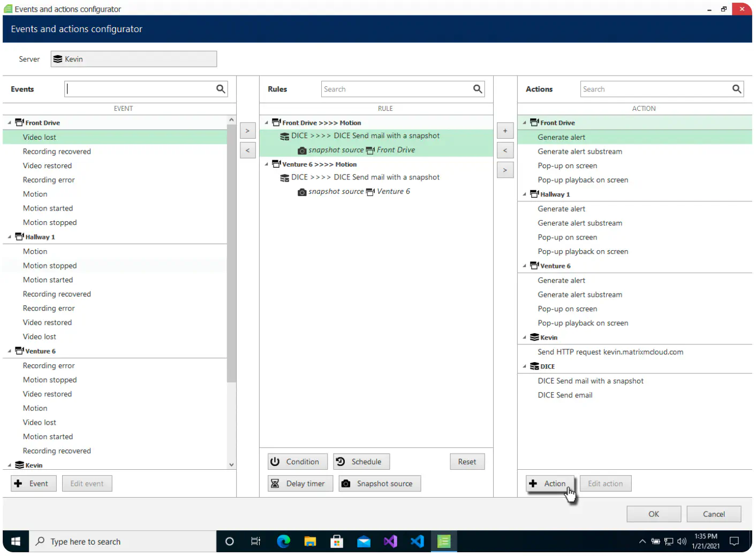Select Video lost under Front Drive events

tap(115, 137)
